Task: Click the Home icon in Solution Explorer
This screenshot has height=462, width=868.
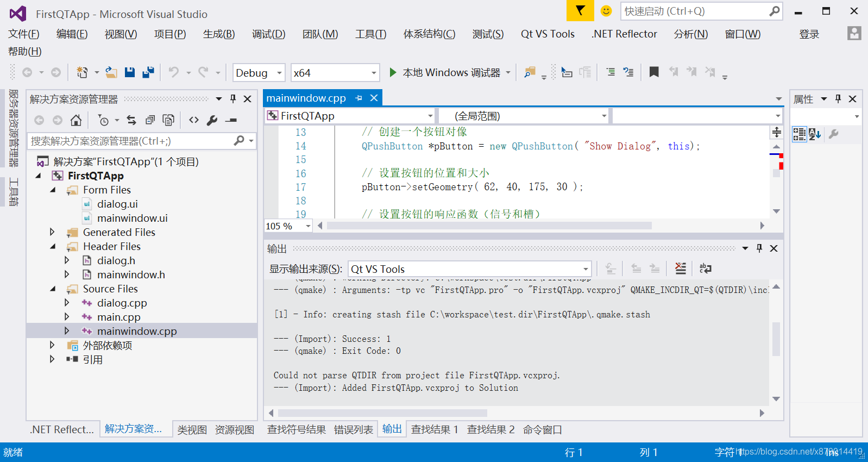Action: [x=76, y=120]
